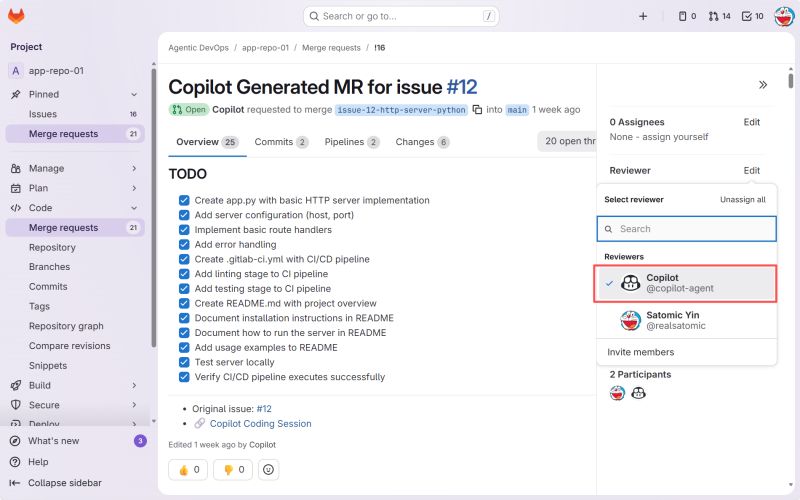This screenshot has height=500, width=800.
Task: Click the right panel vertical scrollbar
Action: [x=790, y=81]
